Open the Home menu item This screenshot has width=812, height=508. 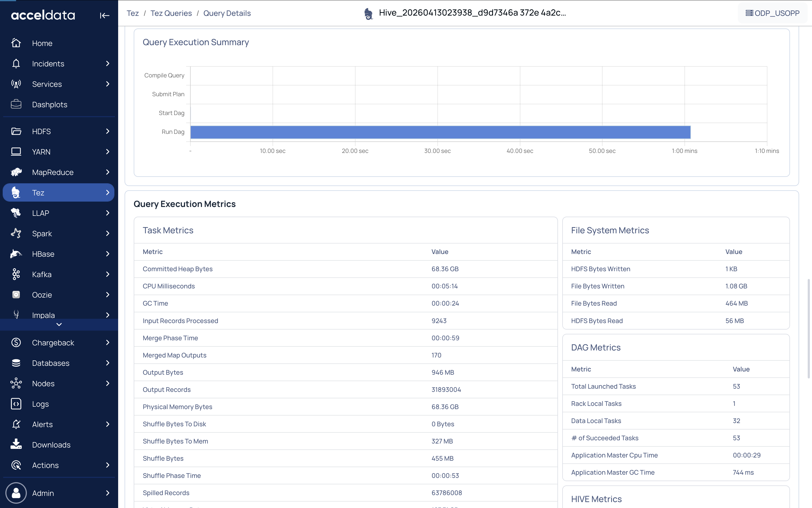(59, 43)
